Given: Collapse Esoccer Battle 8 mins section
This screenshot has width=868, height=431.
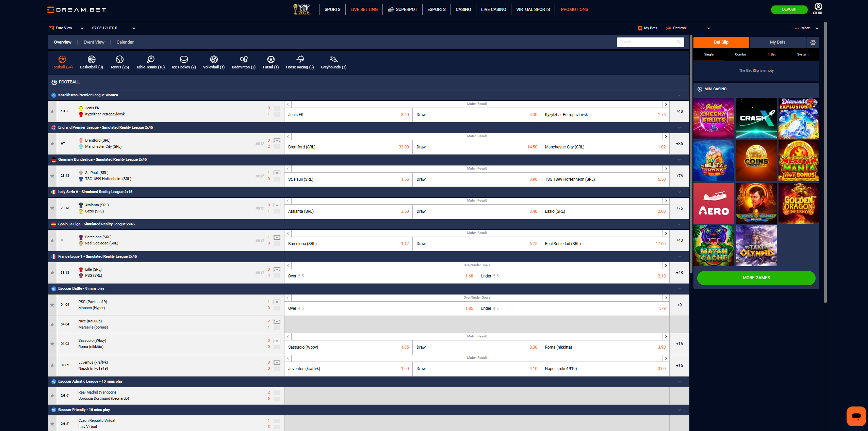Looking at the screenshot, I should coord(679,289).
